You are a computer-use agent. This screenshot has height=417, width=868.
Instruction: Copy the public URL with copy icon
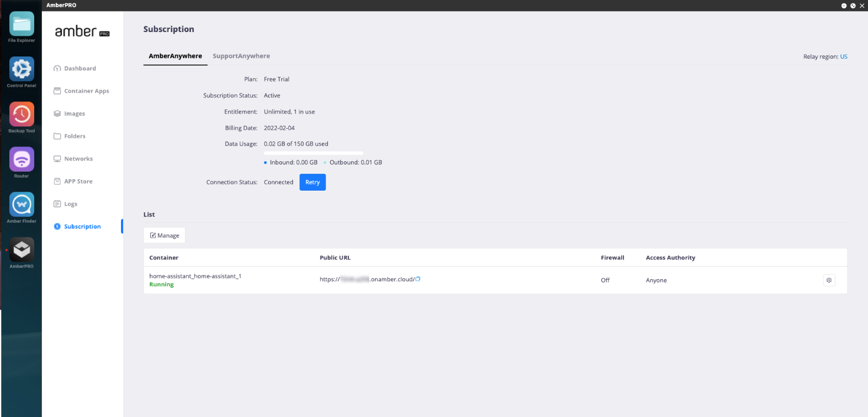point(418,279)
